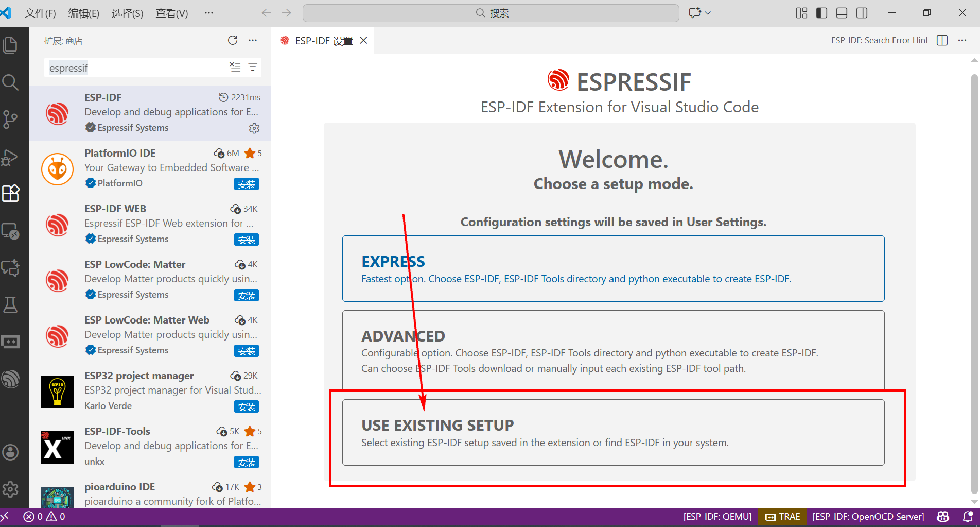This screenshot has width=980, height=527.
Task: Show the errors and warnings count panel
Action: tap(45, 516)
